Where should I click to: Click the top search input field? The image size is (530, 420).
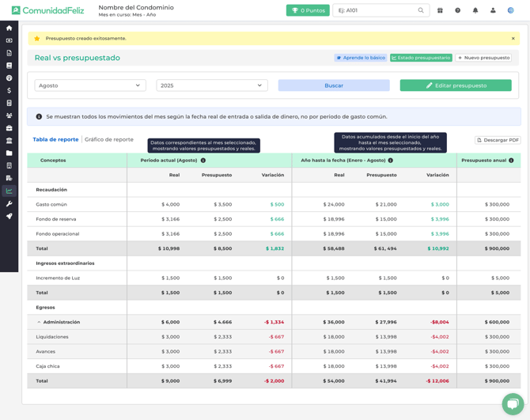pos(376,10)
